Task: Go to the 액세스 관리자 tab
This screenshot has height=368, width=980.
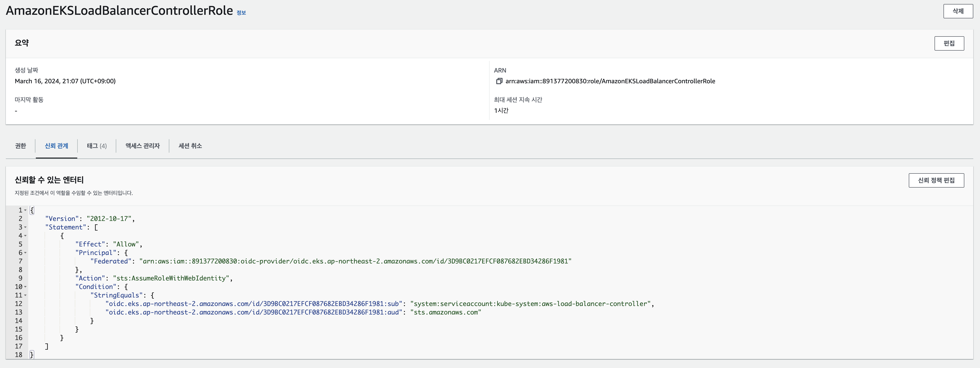Action: coord(143,146)
